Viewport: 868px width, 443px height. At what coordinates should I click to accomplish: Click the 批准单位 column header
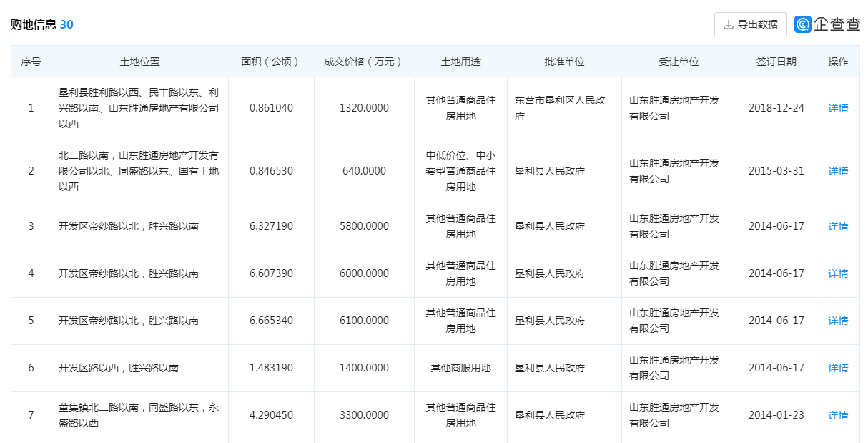point(564,62)
